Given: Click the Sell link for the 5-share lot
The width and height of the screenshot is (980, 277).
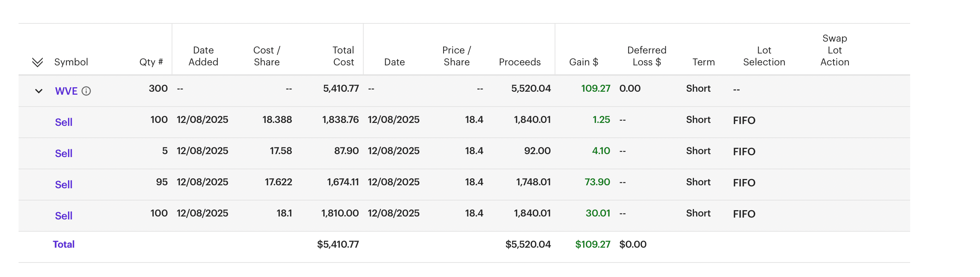Looking at the screenshot, I should pyautogui.click(x=64, y=153).
